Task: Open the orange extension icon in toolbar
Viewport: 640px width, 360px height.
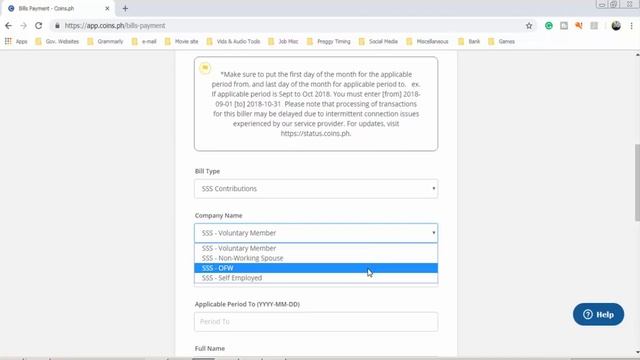Action: click(x=579, y=26)
